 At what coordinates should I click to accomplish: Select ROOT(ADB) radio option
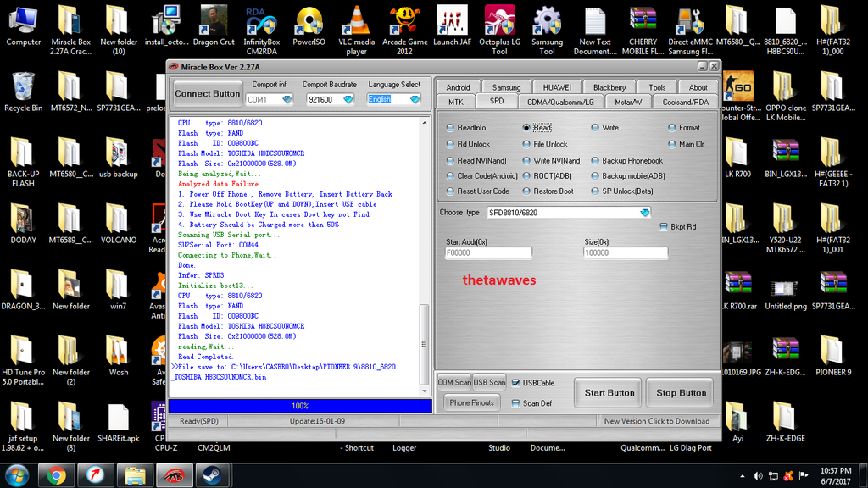pos(547,176)
